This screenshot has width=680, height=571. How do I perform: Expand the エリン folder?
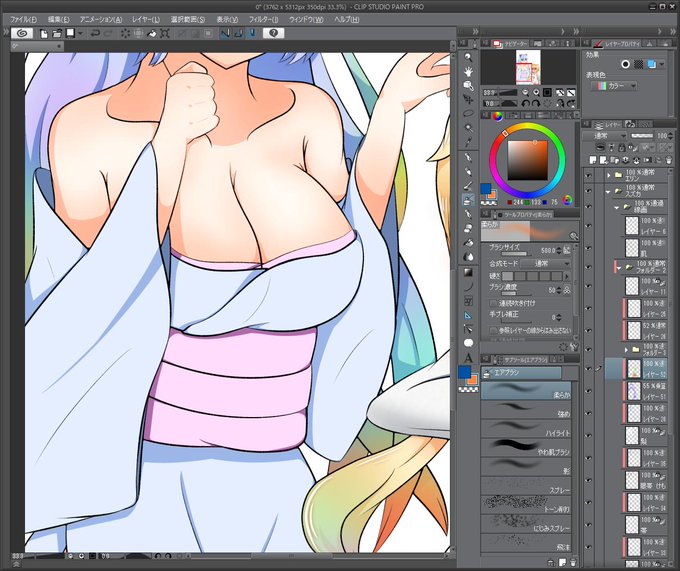click(x=609, y=175)
